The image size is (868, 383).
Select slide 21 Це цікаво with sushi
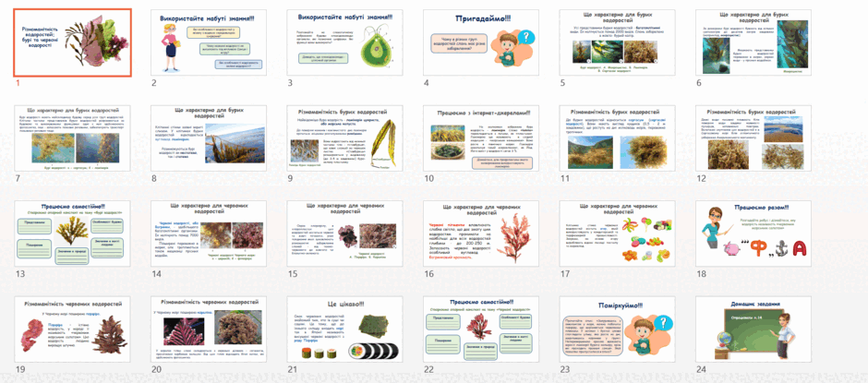click(x=344, y=329)
